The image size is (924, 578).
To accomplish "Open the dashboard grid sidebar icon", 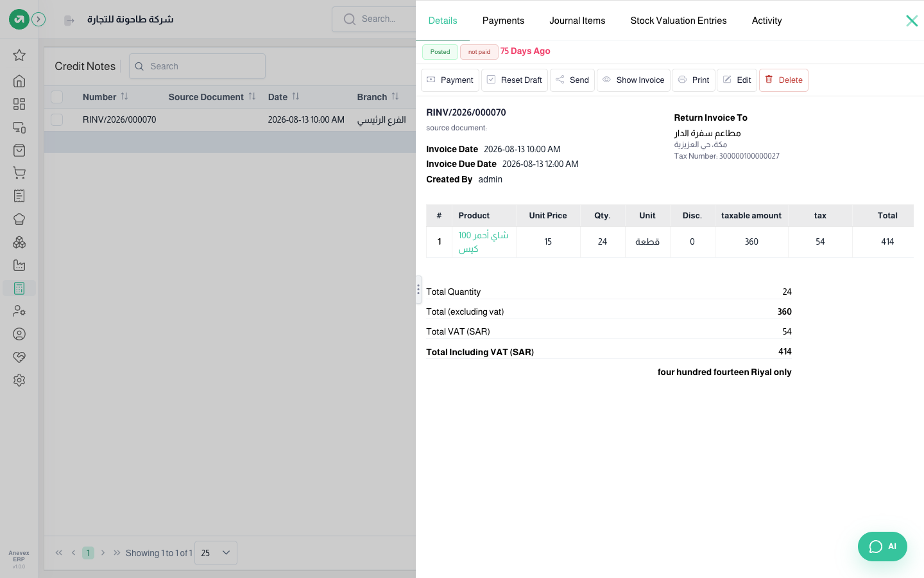I will (x=19, y=104).
